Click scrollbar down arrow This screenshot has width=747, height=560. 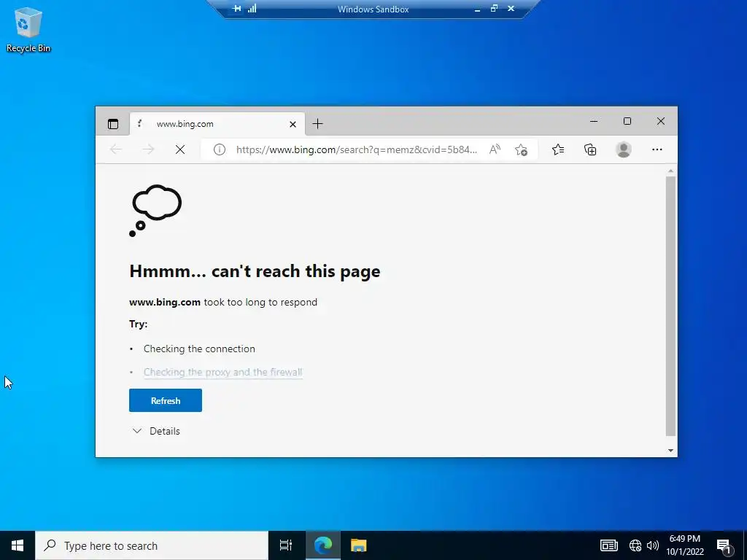(671, 451)
